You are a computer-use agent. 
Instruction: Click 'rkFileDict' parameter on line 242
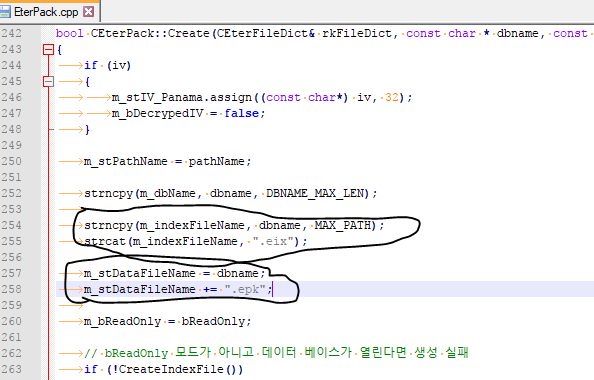coord(357,33)
